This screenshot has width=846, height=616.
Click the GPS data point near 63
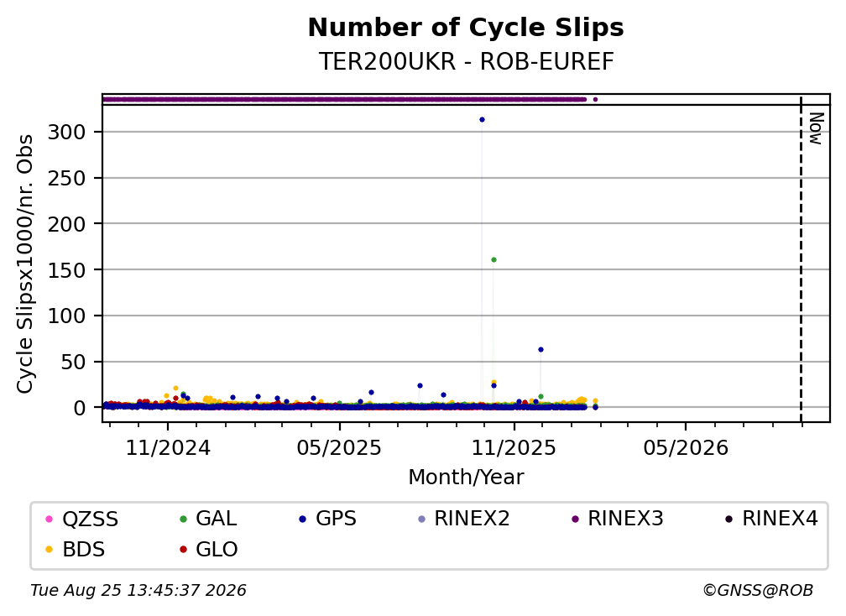coord(540,349)
